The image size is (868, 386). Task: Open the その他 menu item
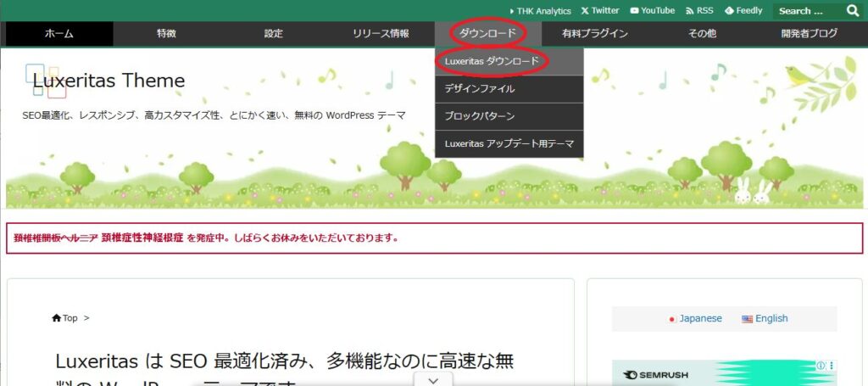(x=702, y=34)
